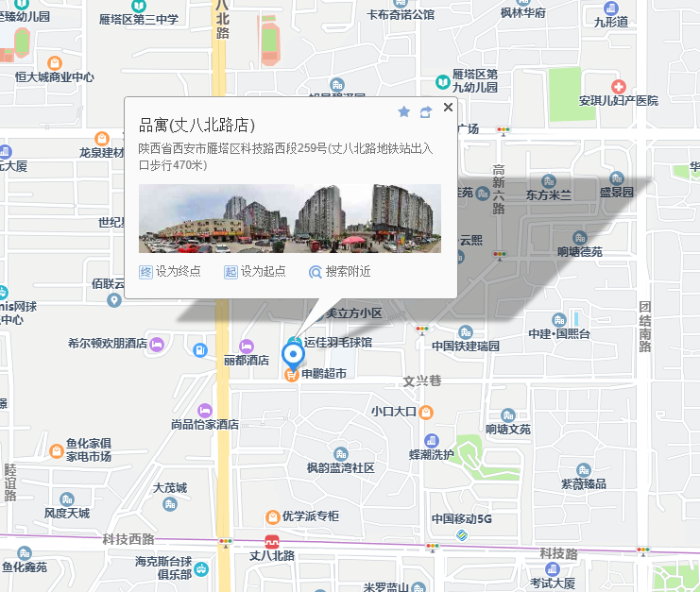Select the 申鹏超市 shopping cart icon
Screen dimensions: 700x592
coord(291,375)
